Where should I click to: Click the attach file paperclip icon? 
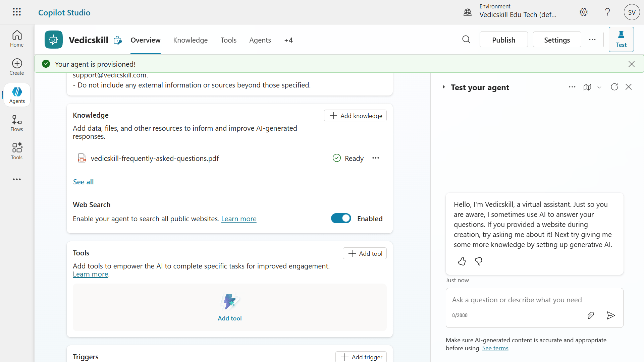click(591, 315)
